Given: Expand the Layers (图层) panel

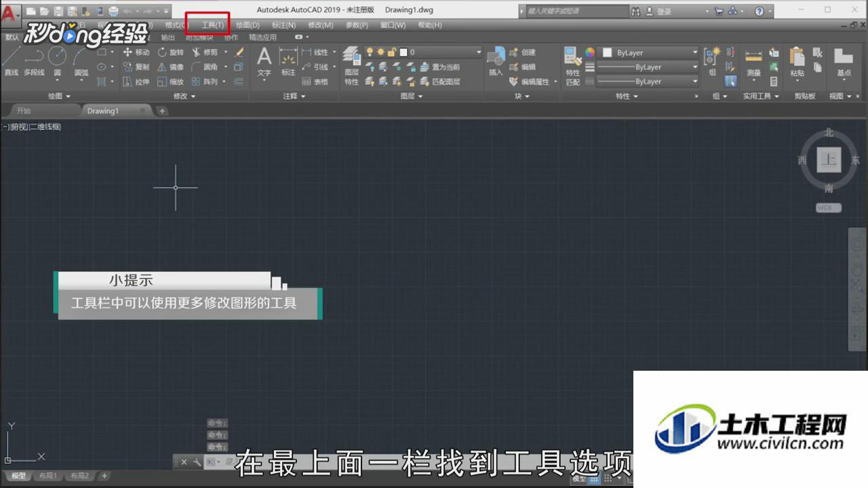Looking at the screenshot, I should click(412, 96).
